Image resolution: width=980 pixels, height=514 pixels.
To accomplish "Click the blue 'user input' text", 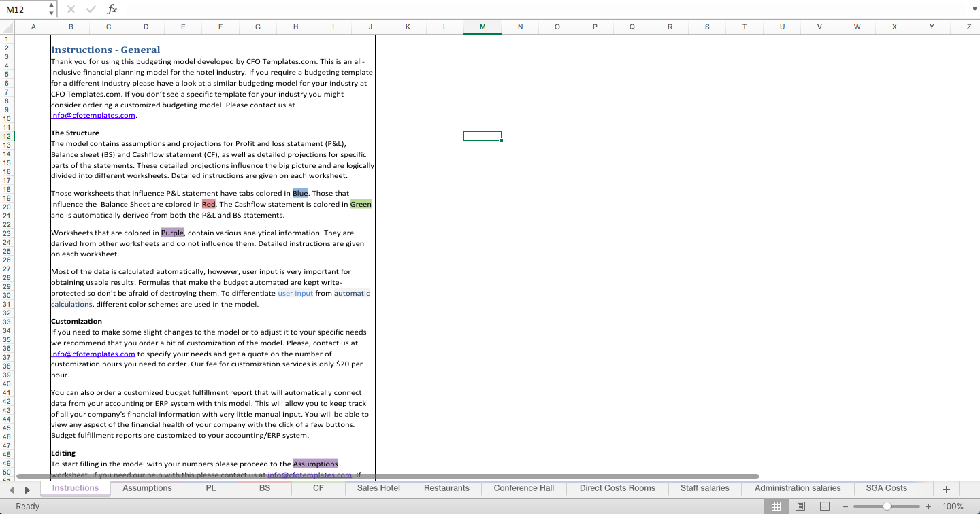I will pos(295,293).
